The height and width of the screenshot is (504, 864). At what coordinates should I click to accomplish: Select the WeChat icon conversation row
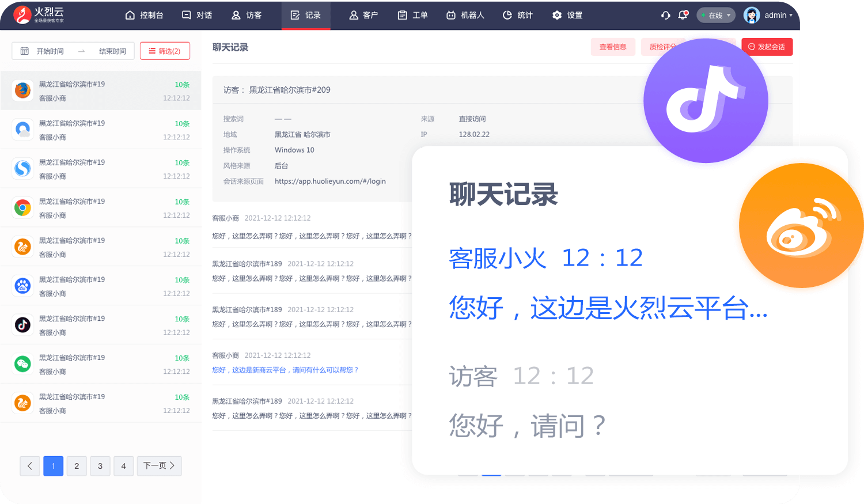tap(101, 365)
